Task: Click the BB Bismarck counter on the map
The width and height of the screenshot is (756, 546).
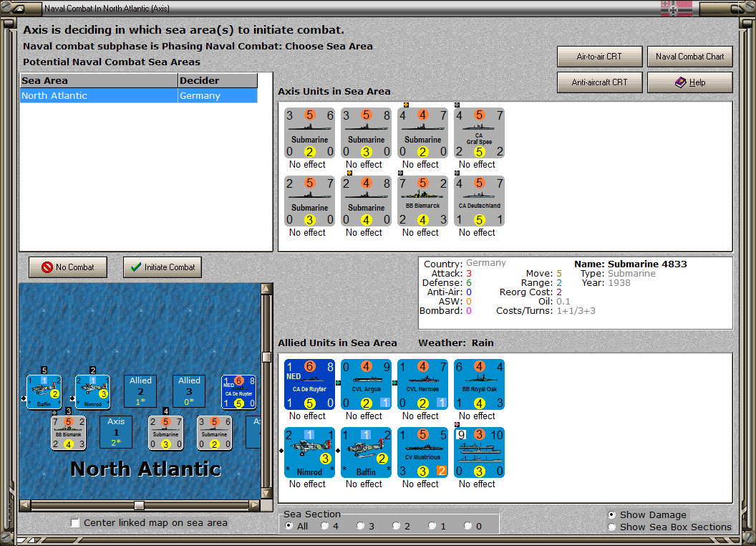Action: [x=69, y=433]
